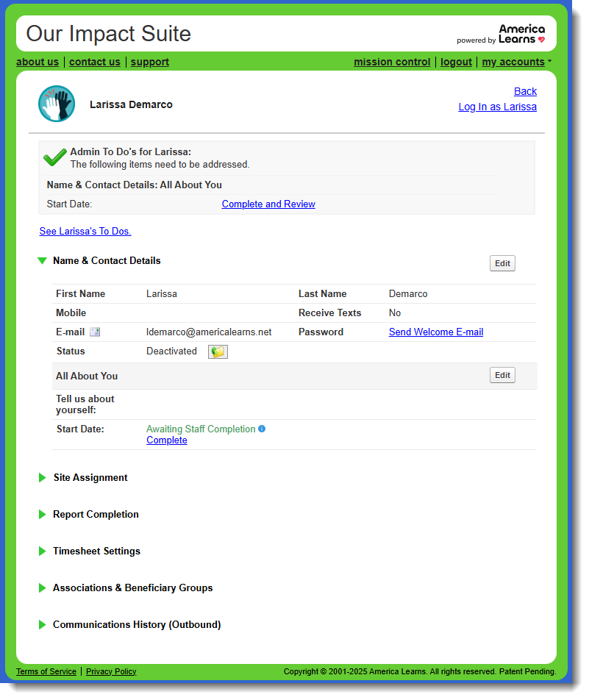Click the Complete link under Start Date
This screenshot has height=700, width=589.
pyautogui.click(x=167, y=440)
